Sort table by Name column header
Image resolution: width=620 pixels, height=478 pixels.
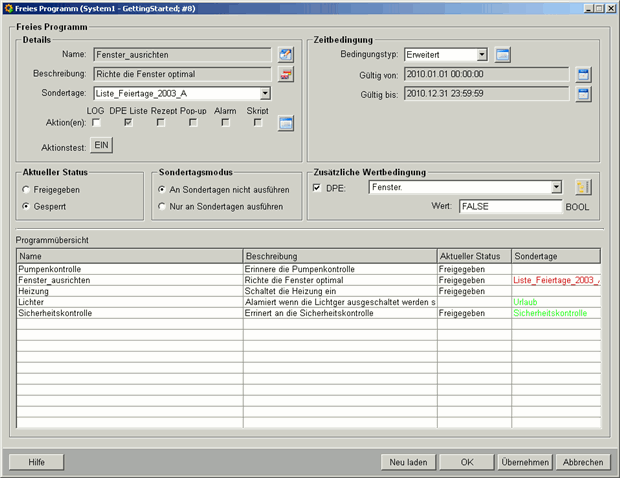coord(130,256)
